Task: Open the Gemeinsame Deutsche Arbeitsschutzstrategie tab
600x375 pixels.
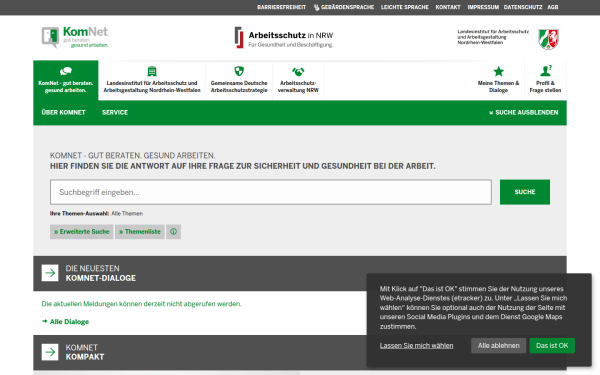Action: (x=239, y=80)
